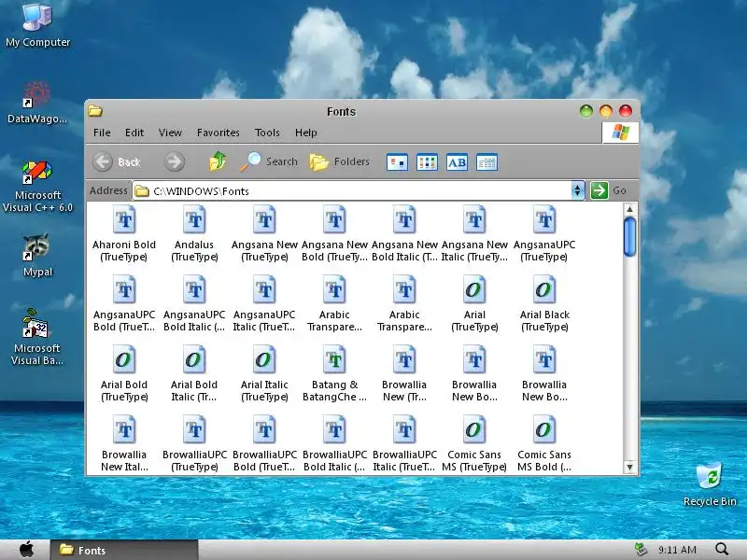747x560 pixels.
Task: Launch Microsoft Visual C++ 6.0 shortcut
Action: click(37, 187)
